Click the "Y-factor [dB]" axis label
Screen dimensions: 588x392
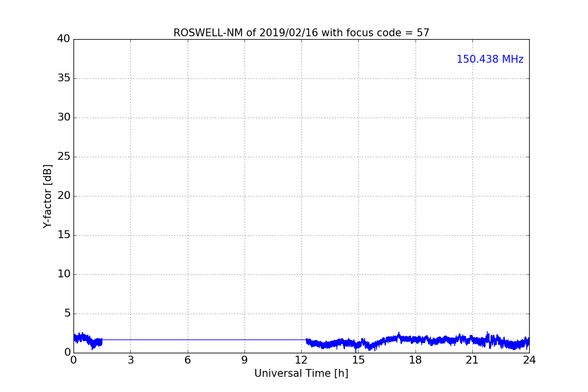48,196
